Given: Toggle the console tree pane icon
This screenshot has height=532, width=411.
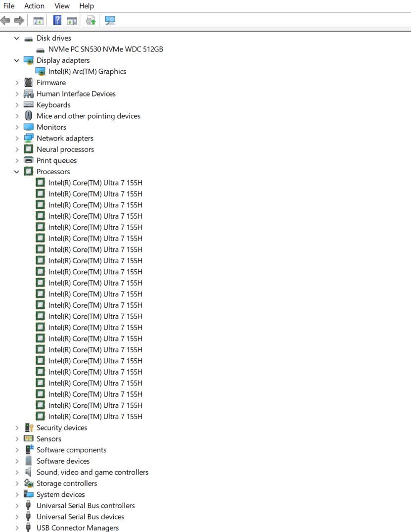Looking at the screenshot, I should point(38,21).
